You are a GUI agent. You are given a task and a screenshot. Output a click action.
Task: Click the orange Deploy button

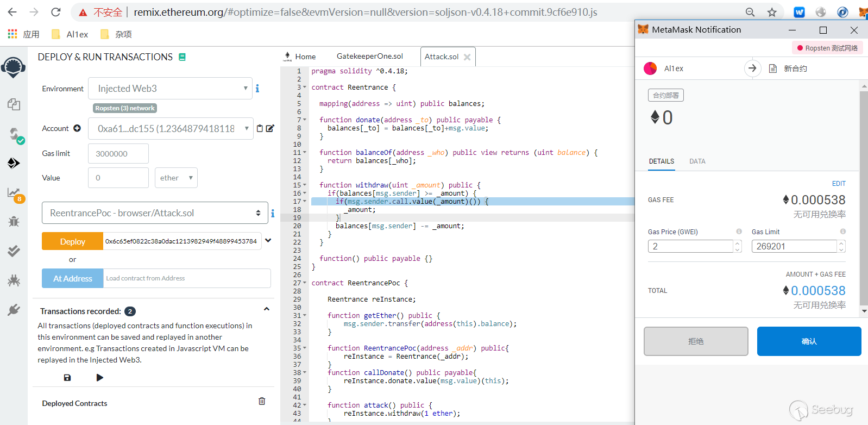72,241
